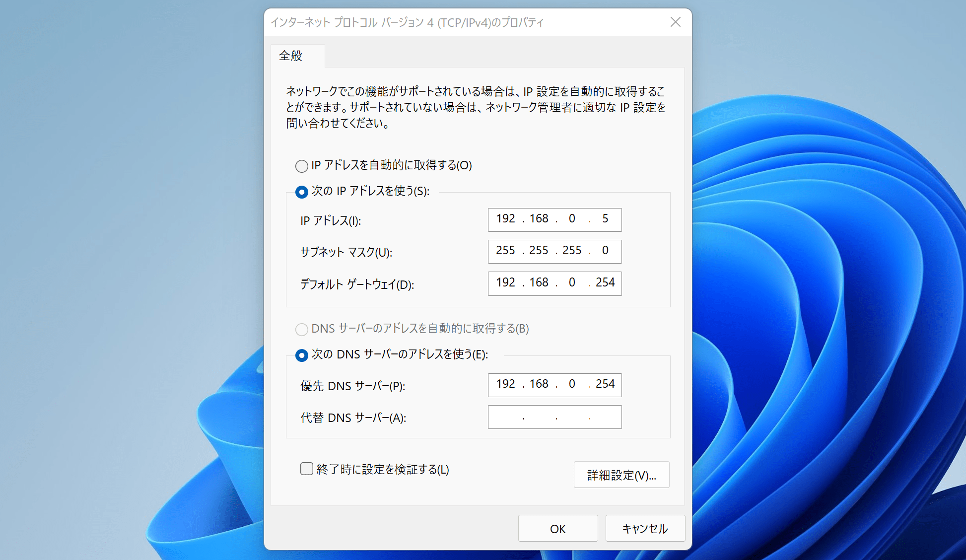This screenshot has height=560, width=966.
Task: Click the キャンセル button
Action: point(645,529)
